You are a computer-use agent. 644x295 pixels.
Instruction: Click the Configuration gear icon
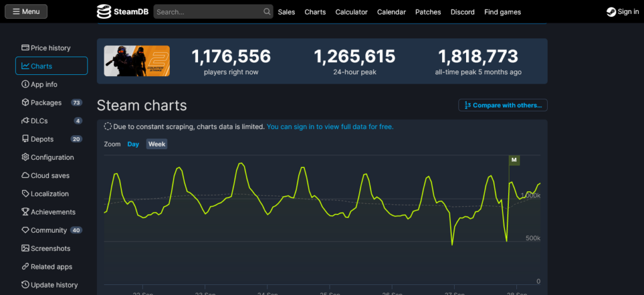tap(25, 157)
